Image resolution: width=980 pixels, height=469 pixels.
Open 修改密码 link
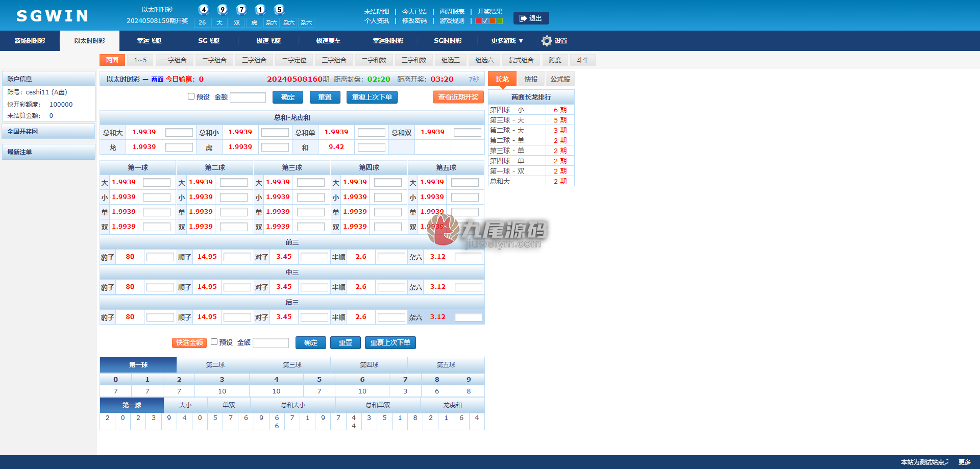click(414, 21)
